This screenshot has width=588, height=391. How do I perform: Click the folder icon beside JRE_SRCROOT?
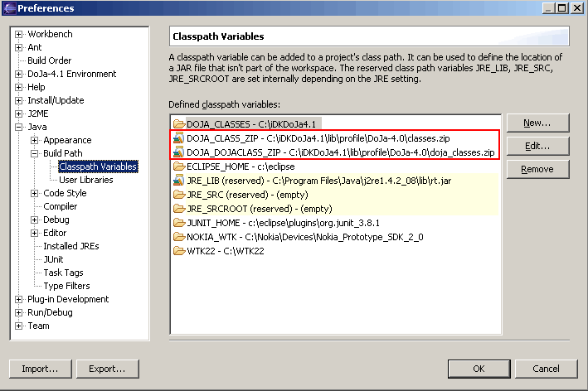click(179, 209)
